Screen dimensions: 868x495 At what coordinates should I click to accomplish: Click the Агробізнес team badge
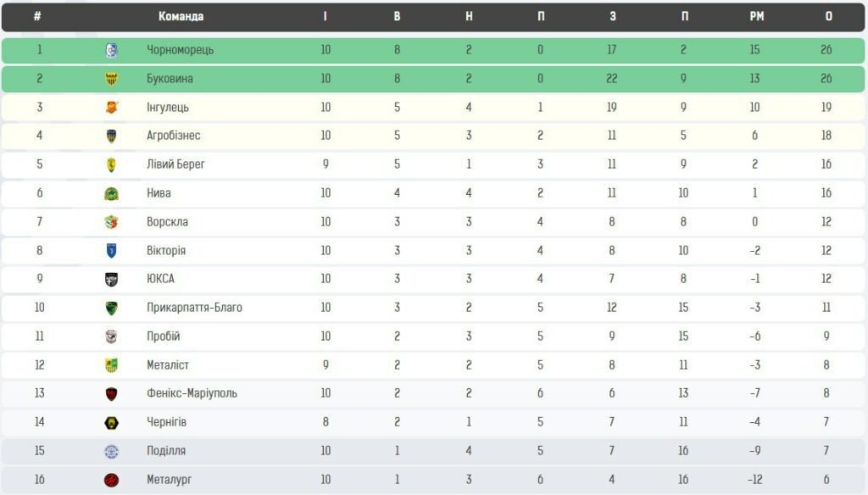click(x=111, y=136)
